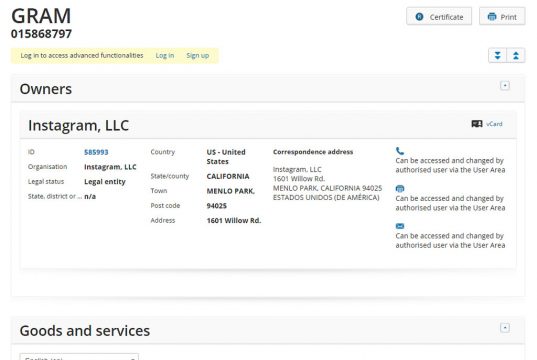This screenshot has height=360, width=537.
Task: Select 'ESTADOS UNIDOS (DE AMÉRICA)' line
Action: point(326,198)
